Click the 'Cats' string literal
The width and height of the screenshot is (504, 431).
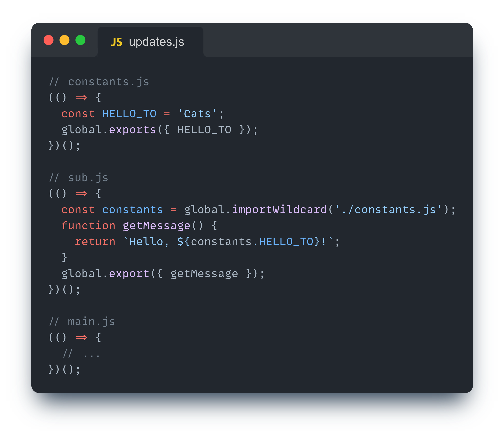pyautogui.click(x=197, y=114)
